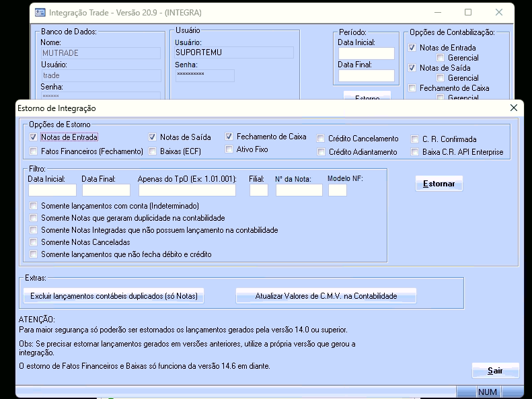Click the MUTRADE Nome field
532x399 pixels.
[101, 53]
